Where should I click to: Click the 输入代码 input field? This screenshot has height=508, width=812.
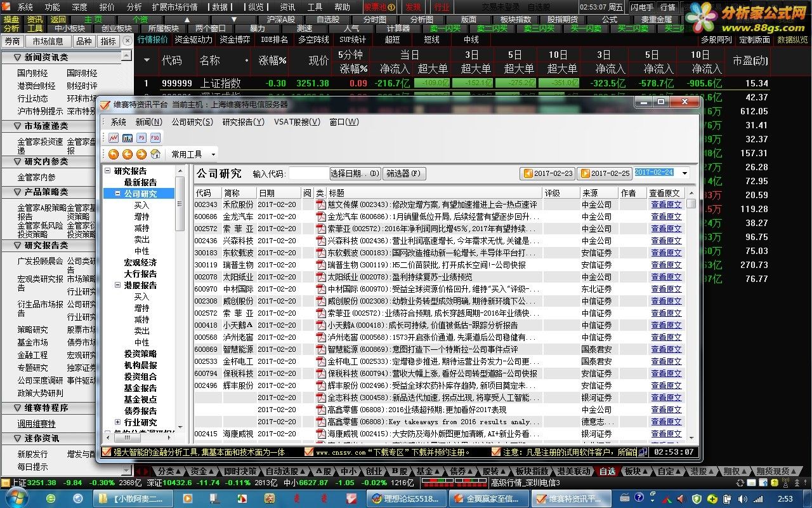[x=308, y=173]
